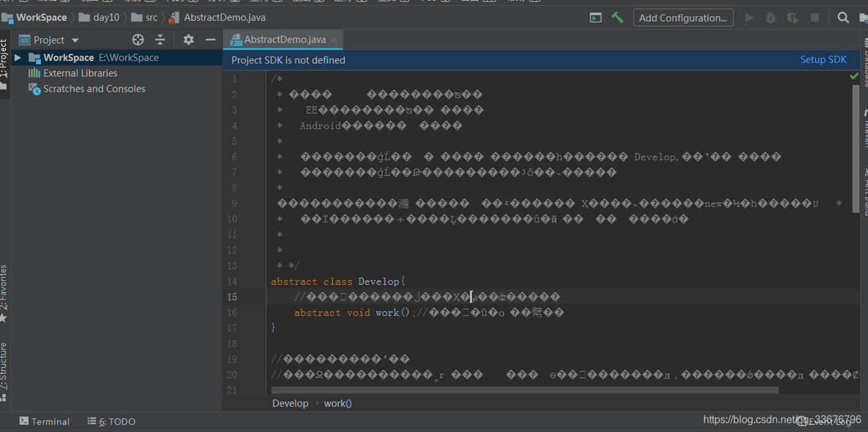Click the Run Anything terminal icon

tap(595, 18)
